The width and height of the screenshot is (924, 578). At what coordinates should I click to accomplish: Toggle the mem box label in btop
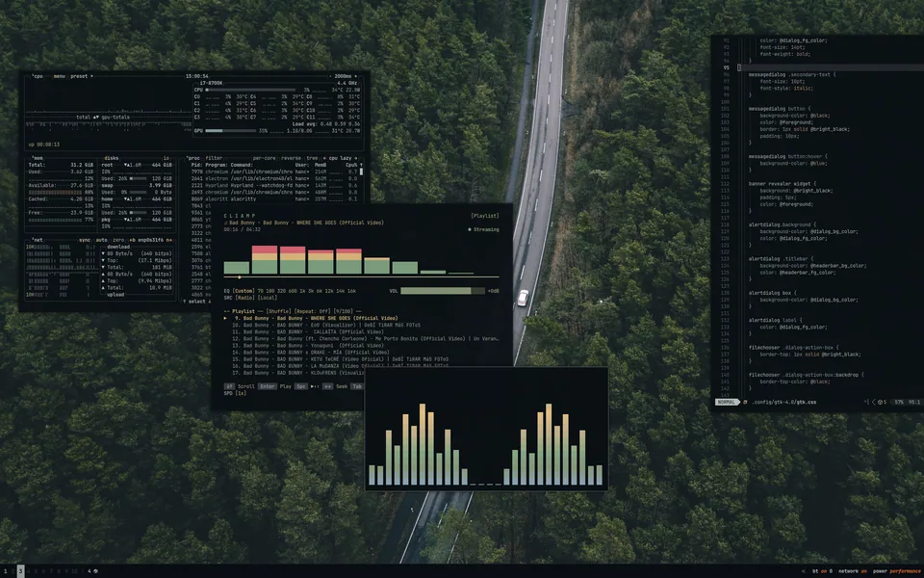coord(38,158)
